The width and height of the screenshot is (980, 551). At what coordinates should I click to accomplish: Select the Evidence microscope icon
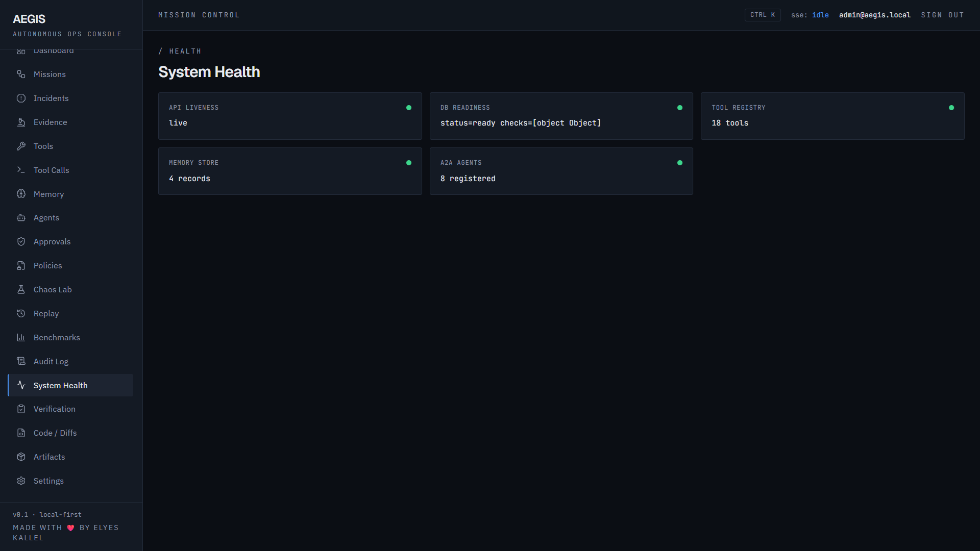pyautogui.click(x=21, y=122)
